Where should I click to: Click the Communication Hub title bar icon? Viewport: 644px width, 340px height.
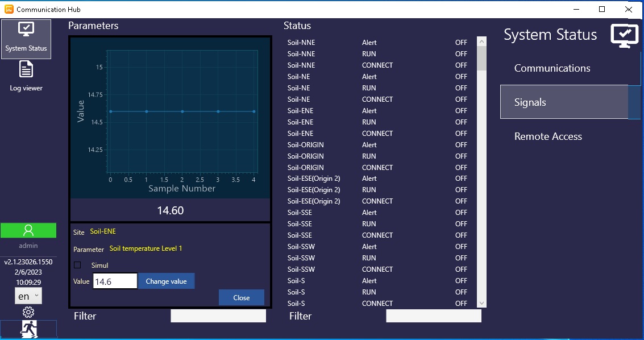point(9,9)
